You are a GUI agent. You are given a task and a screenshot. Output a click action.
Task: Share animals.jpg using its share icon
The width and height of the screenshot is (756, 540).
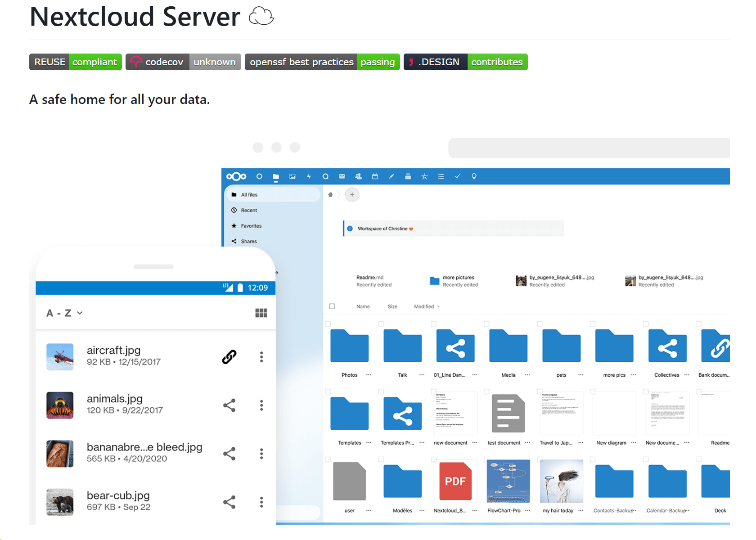(x=229, y=405)
